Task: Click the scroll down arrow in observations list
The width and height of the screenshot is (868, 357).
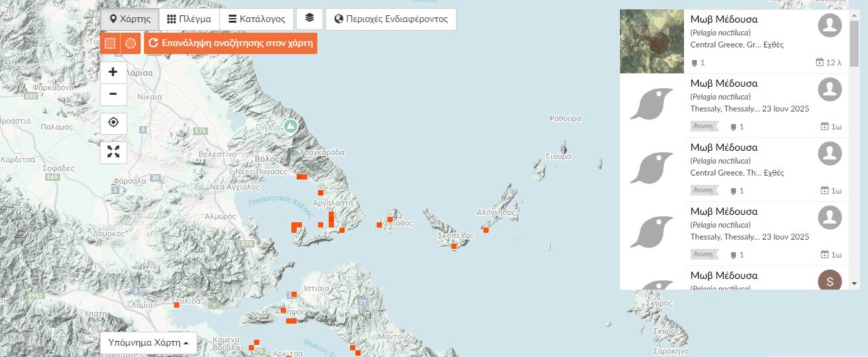Action: click(x=855, y=284)
